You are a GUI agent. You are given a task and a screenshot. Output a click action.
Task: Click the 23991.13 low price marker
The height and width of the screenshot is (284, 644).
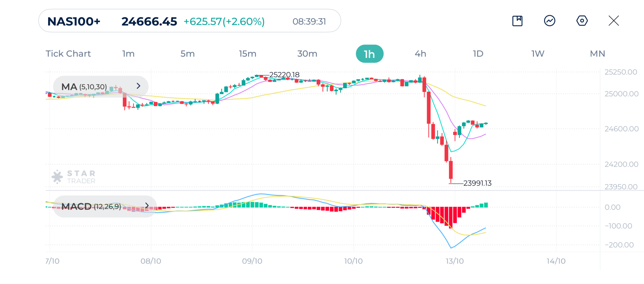[x=477, y=183]
